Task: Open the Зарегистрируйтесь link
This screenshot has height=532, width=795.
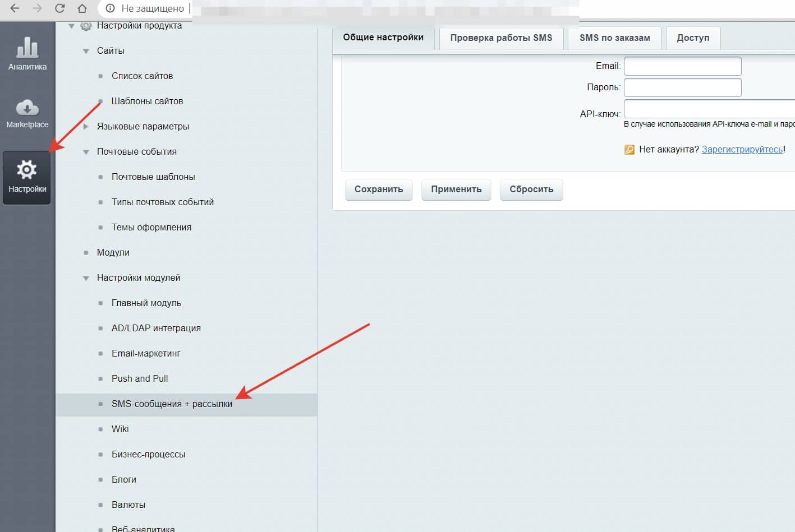Action: [x=742, y=150]
